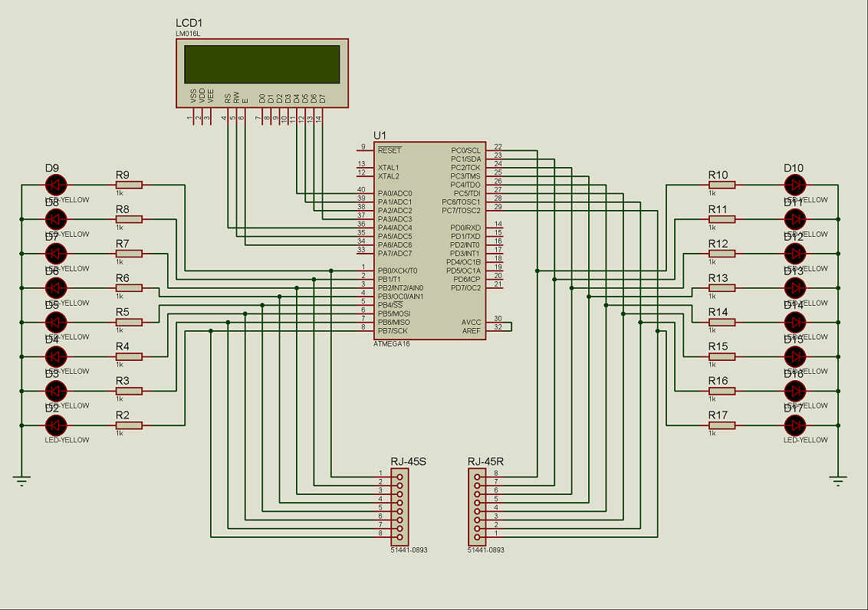Click the AVCC pin label

point(472,323)
